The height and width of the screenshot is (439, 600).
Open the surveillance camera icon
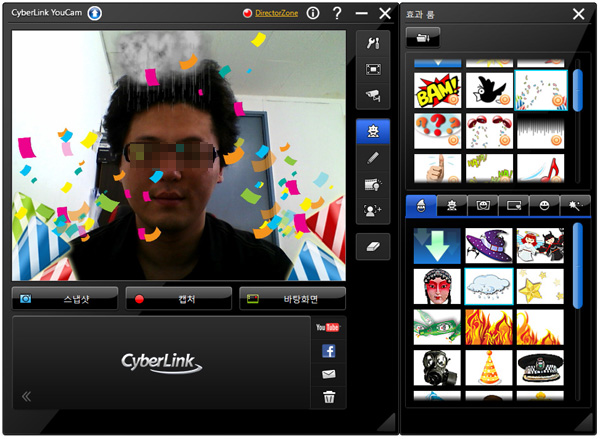point(373,95)
